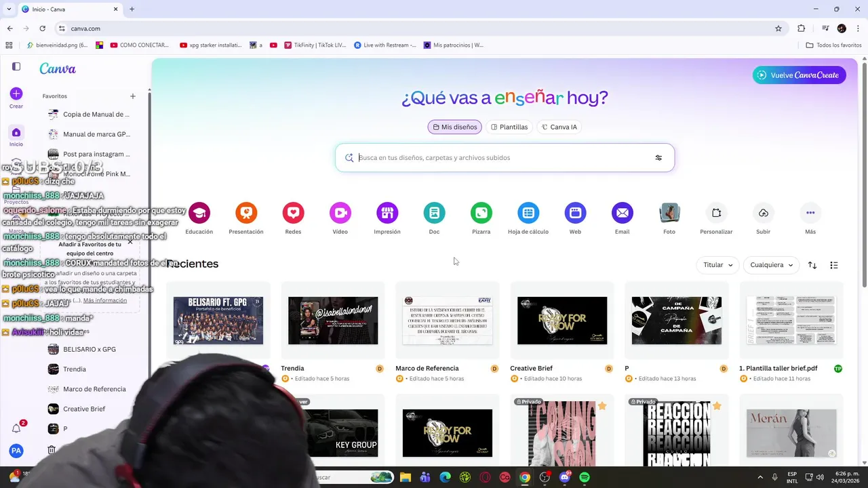Open Manual de marca GP... favorite

[89, 134]
